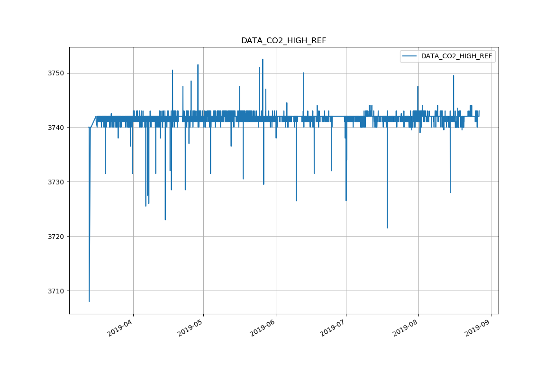Click the highest peak just before 2019-06

(x=263, y=60)
